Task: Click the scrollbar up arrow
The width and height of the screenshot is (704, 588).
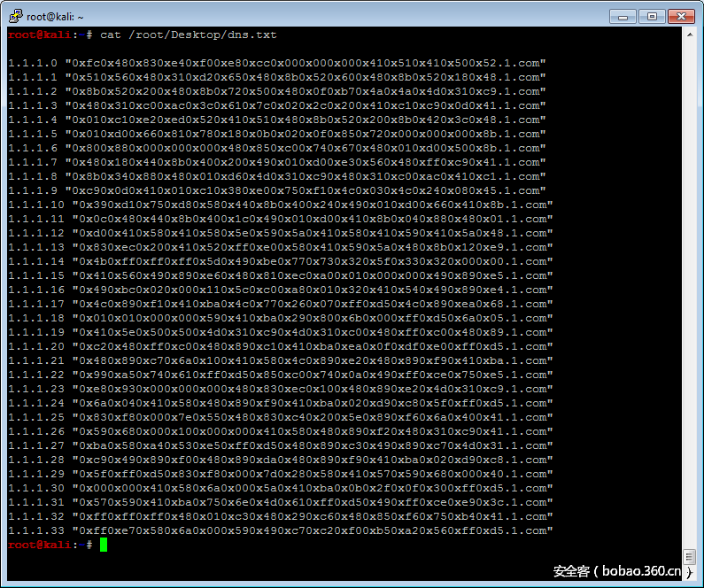Action: 690,35
